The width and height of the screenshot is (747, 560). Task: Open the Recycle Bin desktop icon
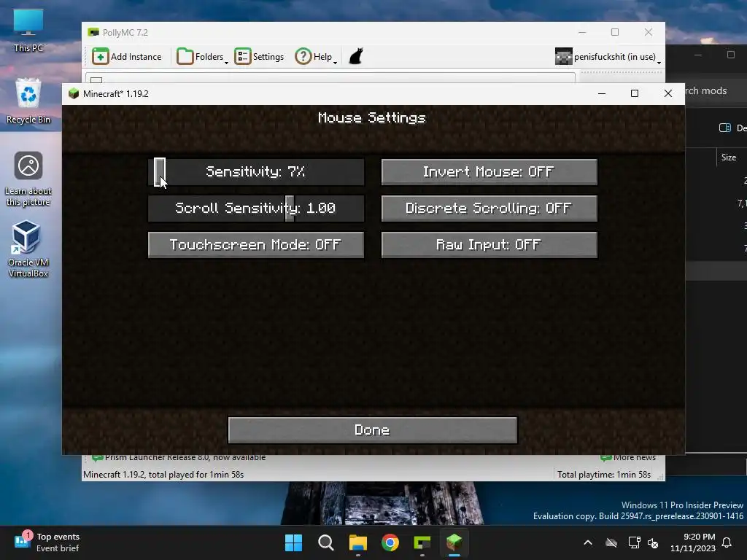pyautogui.click(x=28, y=101)
